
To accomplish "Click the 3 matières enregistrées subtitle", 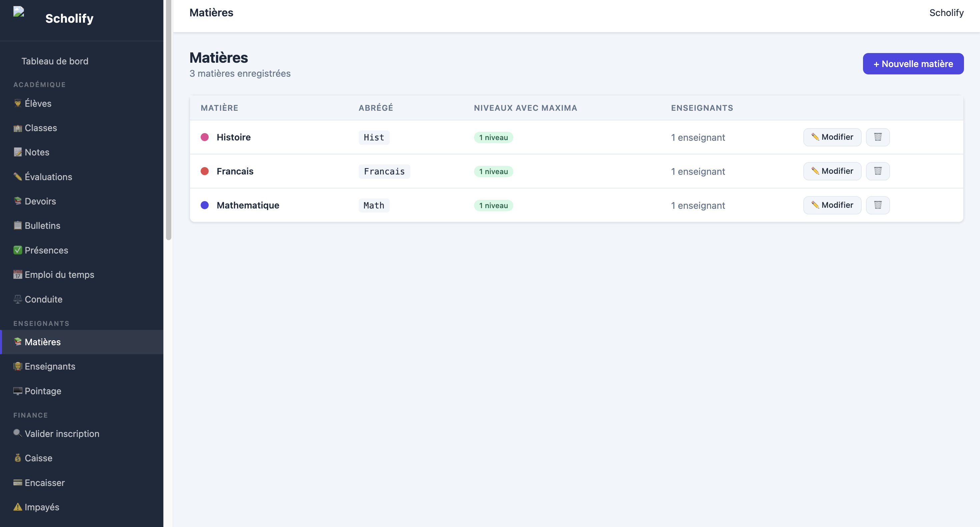I will pos(240,73).
